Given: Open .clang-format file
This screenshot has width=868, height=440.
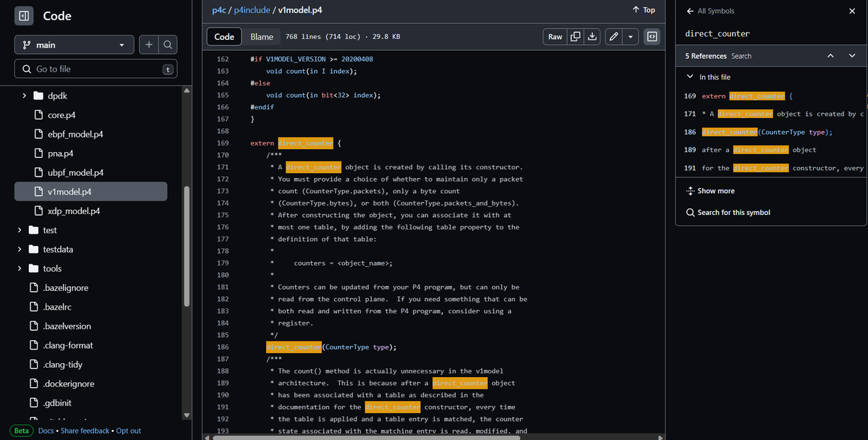Looking at the screenshot, I should pos(68,345).
